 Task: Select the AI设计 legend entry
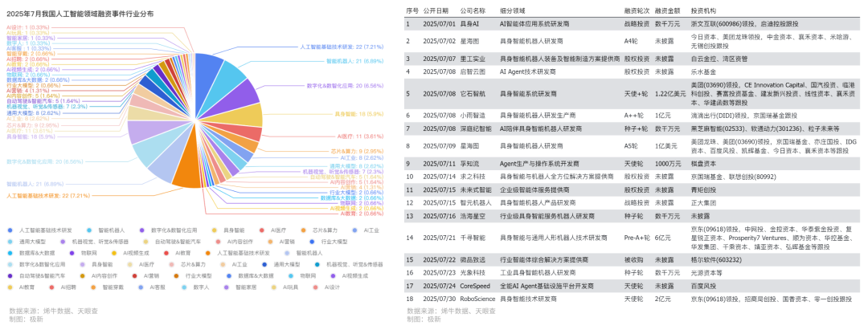(326, 287)
